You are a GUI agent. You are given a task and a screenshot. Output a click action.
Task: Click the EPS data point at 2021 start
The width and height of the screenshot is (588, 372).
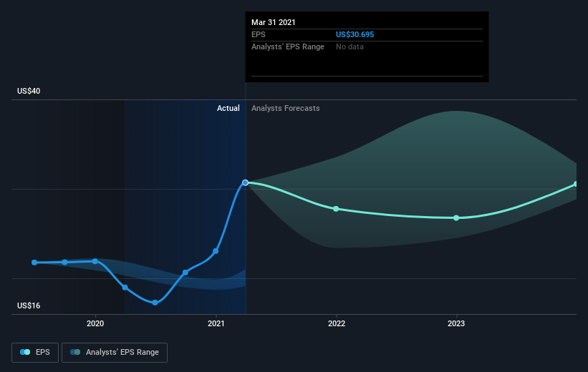point(216,251)
